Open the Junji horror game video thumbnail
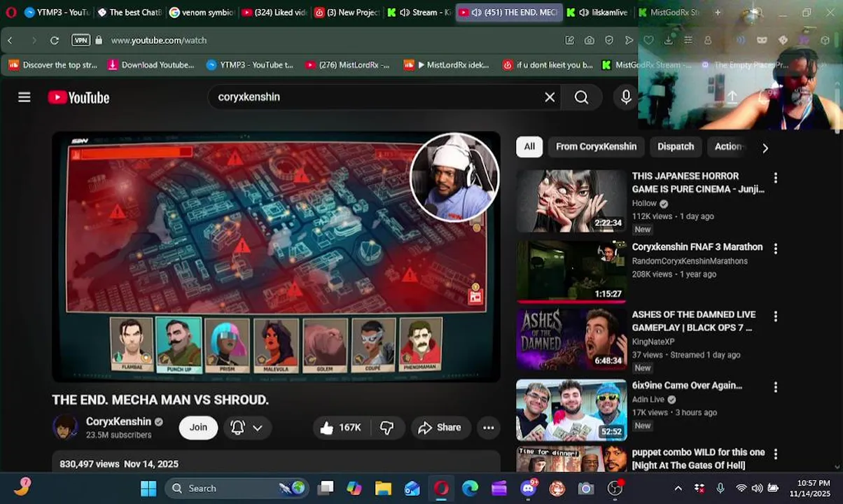Image resolution: width=843 pixels, height=504 pixels. coord(571,201)
